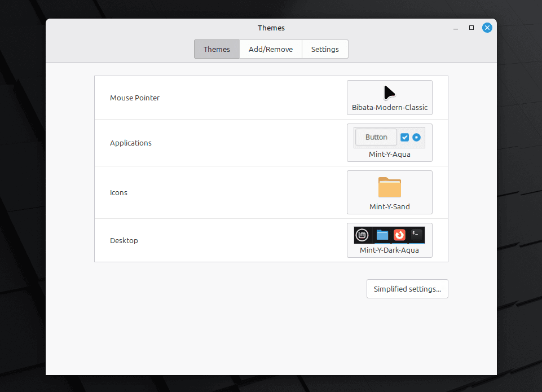This screenshot has height=392, width=542.
Task: Click the Linux Mint logo in Desktop preview
Action: click(362, 235)
